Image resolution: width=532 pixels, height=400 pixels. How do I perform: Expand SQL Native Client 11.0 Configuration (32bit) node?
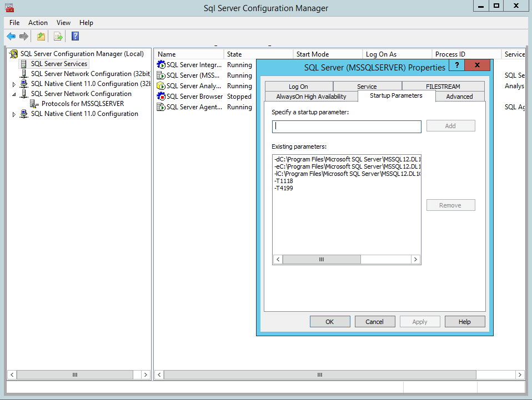(x=14, y=84)
